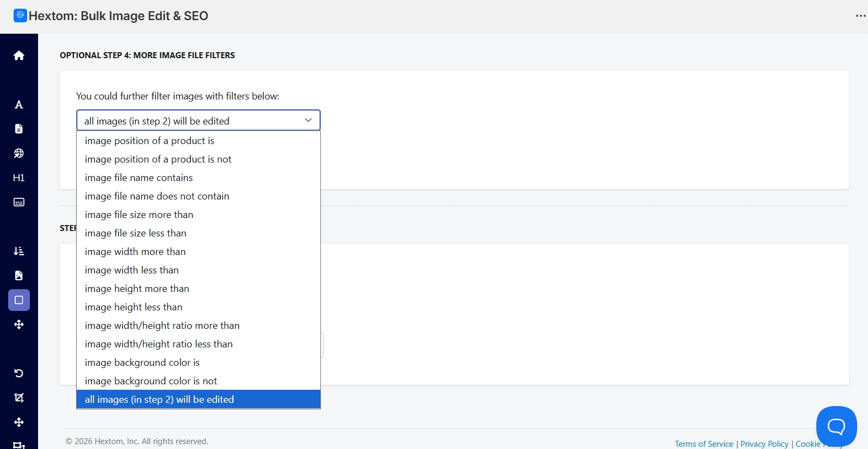868x449 pixels.
Task: Click the document file sidebar icon
Action: pyautogui.click(x=19, y=129)
